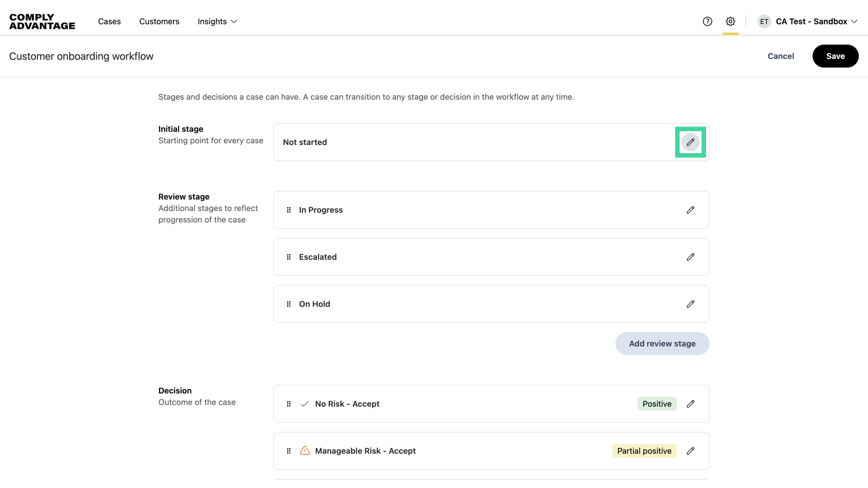
Task: Edit the No Risk - Accept decision
Action: (x=690, y=404)
